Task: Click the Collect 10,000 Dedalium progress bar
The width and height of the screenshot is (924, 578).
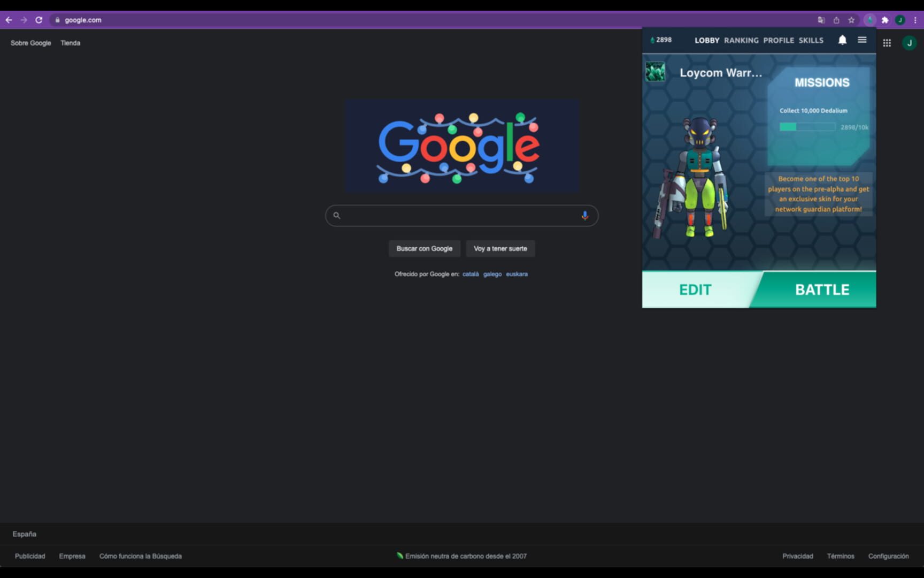Action: (x=807, y=127)
